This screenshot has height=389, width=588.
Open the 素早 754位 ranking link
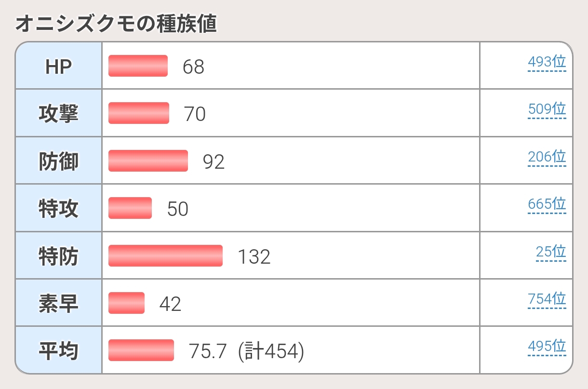click(547, 299)
